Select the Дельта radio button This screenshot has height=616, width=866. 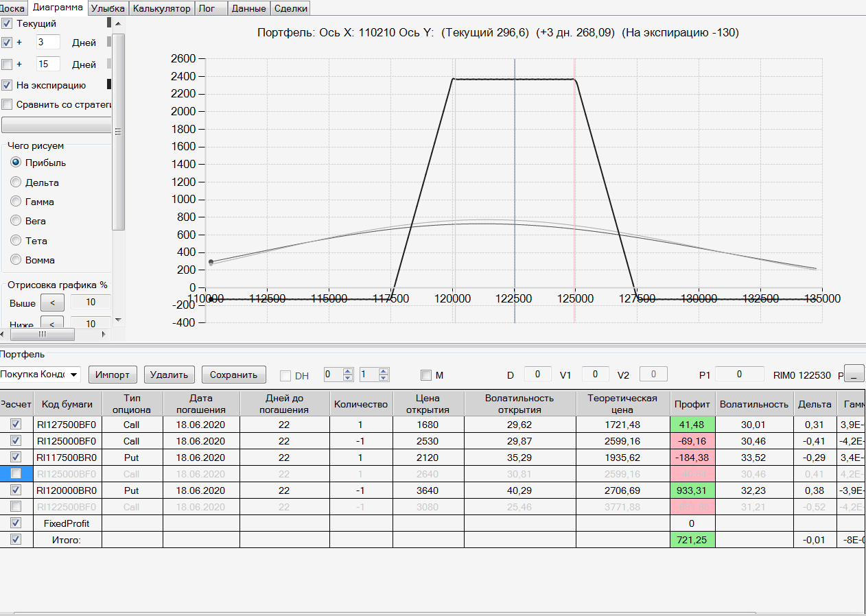pos(16,182)
